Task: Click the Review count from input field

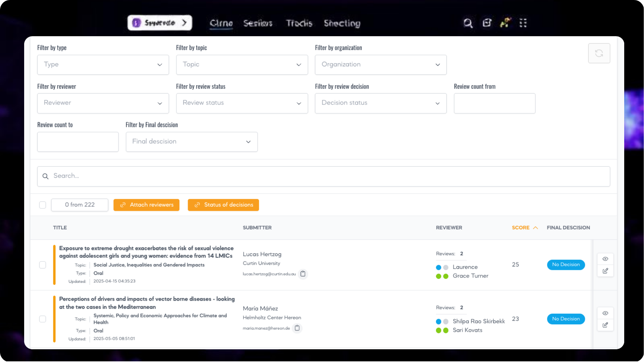Action: point(494,103)
